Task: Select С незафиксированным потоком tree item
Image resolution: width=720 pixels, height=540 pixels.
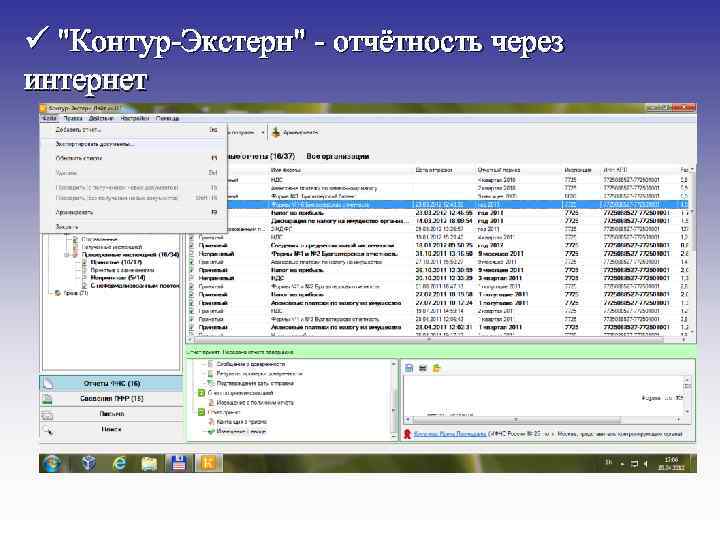Action: [135, 286]
